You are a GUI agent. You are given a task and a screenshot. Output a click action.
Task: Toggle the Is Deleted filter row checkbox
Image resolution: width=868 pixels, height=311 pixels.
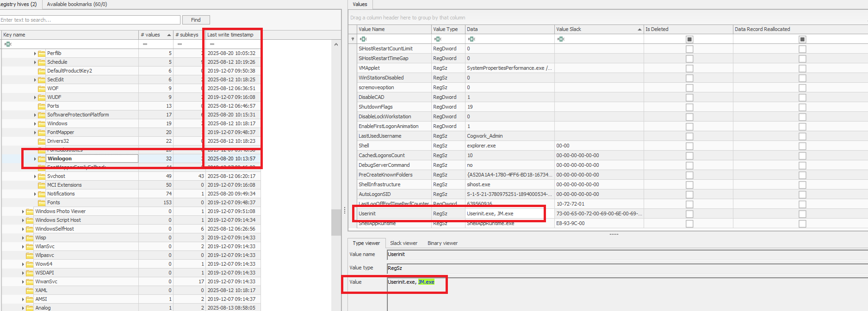pyautogui.click(x=689, y=39)
